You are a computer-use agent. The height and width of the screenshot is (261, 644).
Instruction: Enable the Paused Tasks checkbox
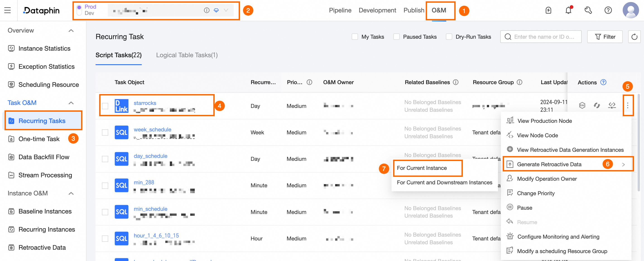(396, 37)
